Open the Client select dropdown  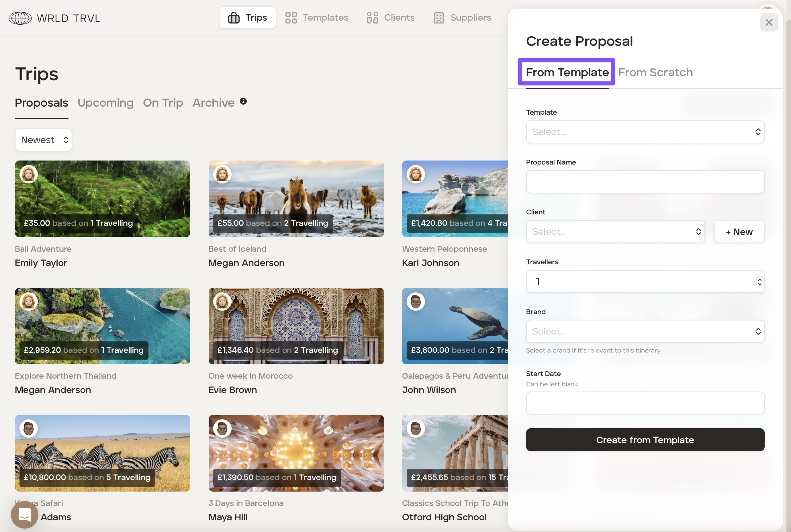click(x=615, y=232)
